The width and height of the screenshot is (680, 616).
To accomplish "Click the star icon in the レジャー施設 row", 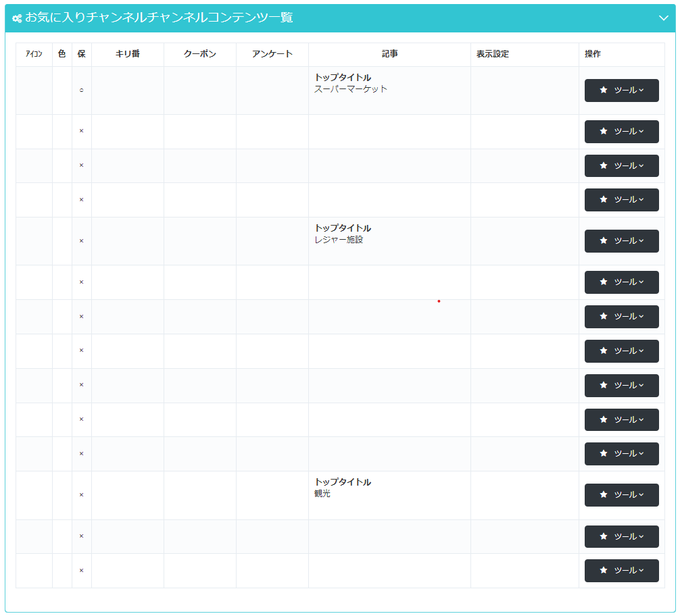I will pyautogui.click(x=604, y=241).
